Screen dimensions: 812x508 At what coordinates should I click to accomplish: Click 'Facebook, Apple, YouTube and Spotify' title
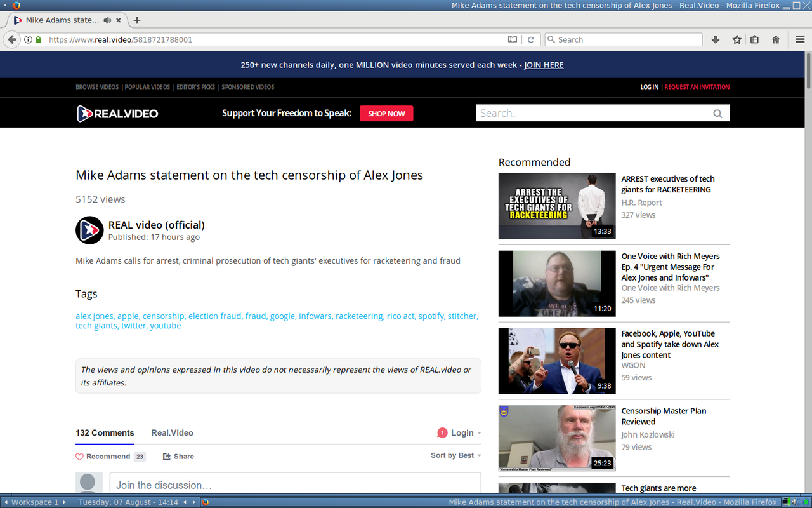coord(671,344)
